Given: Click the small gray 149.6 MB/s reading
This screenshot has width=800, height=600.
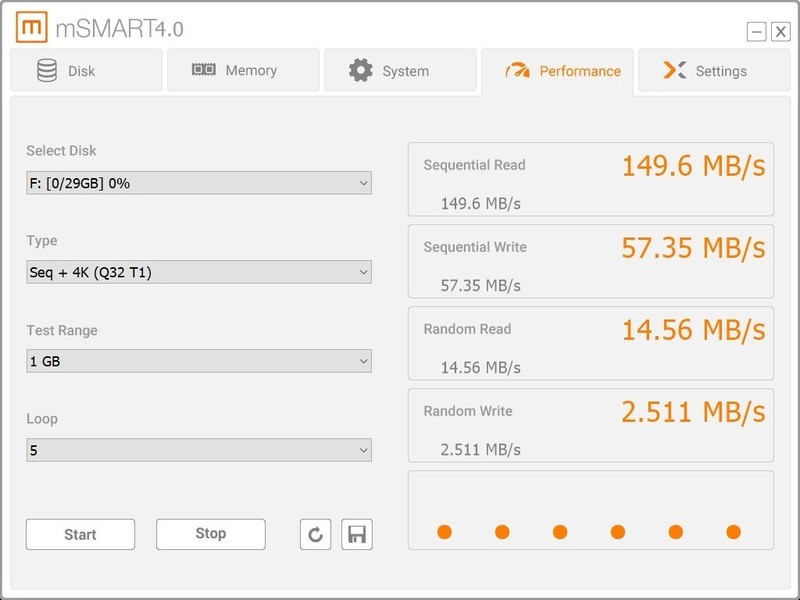Looking at the screenshot, I should [x=481, y=204].
